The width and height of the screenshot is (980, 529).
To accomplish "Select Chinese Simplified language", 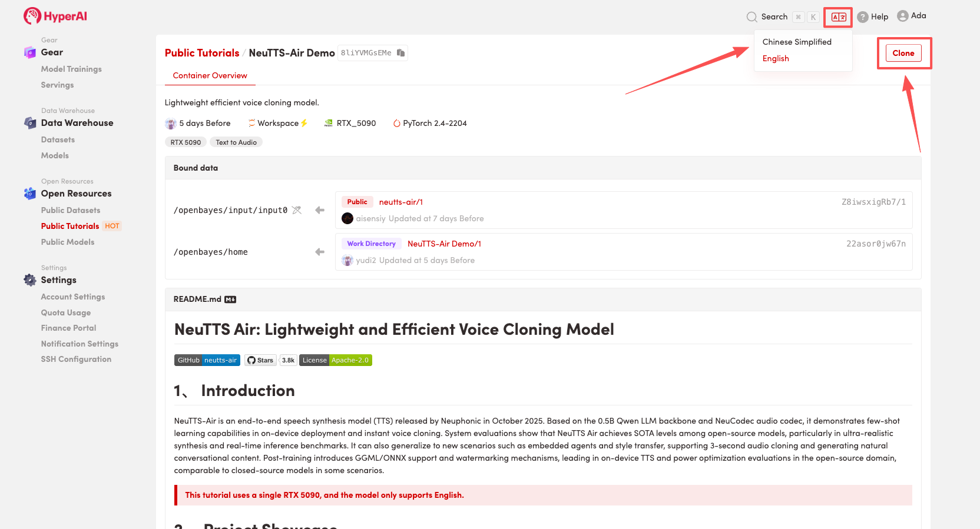I will [797, 42].
